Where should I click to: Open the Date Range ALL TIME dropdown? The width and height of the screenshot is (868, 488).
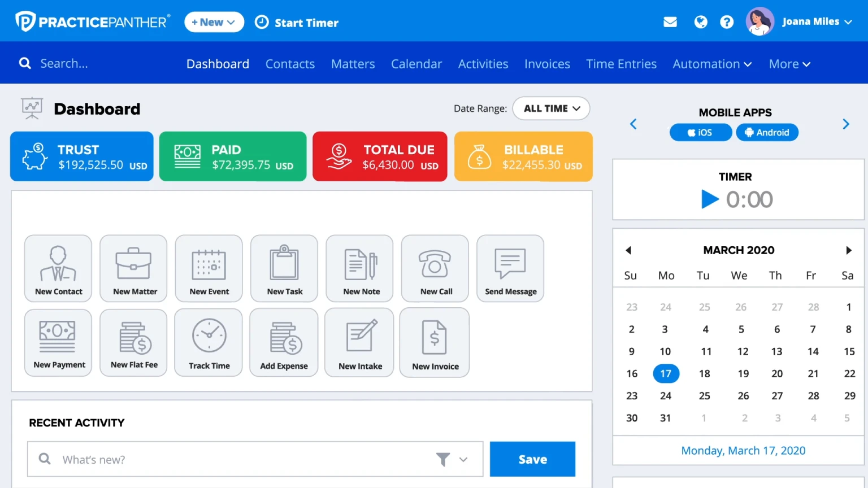(x=551, y=108)
